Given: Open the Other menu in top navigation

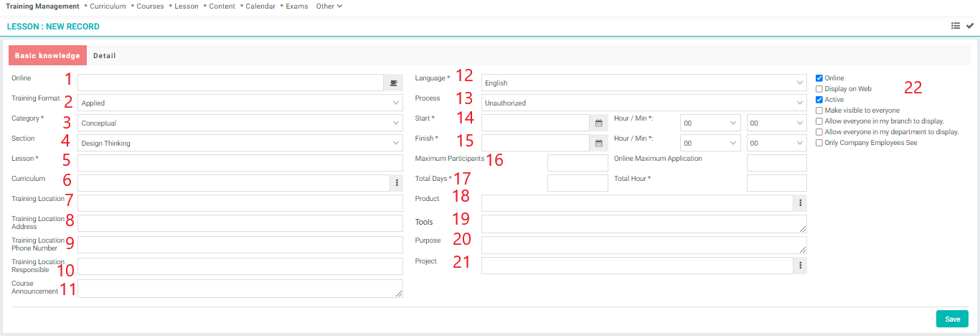Looking at the screenshot, I should [329, 6].
